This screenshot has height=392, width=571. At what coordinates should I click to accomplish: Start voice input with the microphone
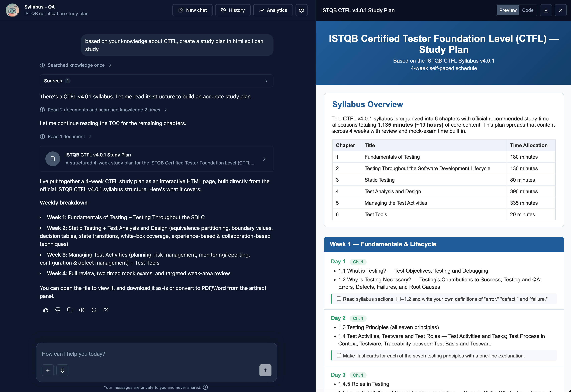pyautogui.click(x=62, y=370)
